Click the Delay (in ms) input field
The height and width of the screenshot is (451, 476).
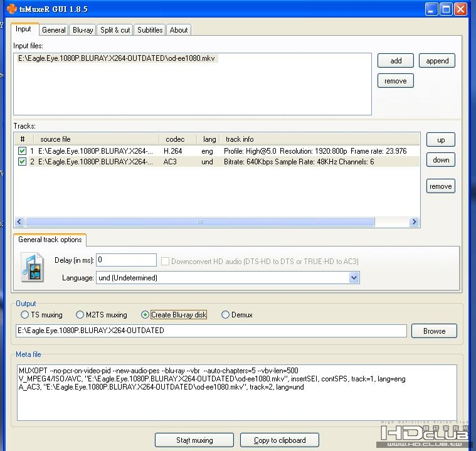click(x=126, y=260)
